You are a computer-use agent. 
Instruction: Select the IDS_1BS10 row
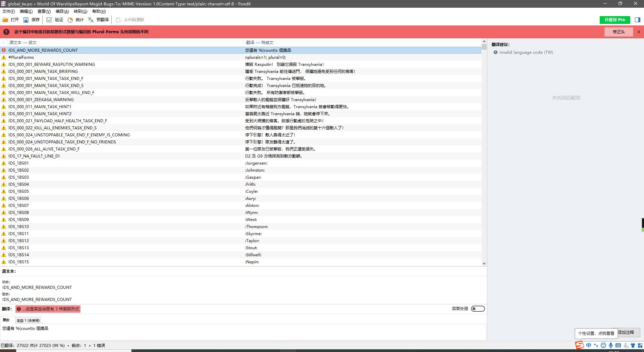point(241,226)
